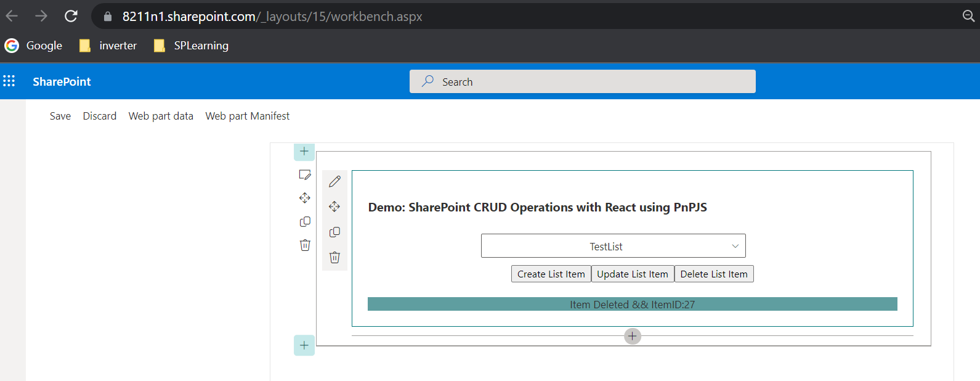980x381 pixels.
Task: Open the Google bookmark
Action: [34, 46]
